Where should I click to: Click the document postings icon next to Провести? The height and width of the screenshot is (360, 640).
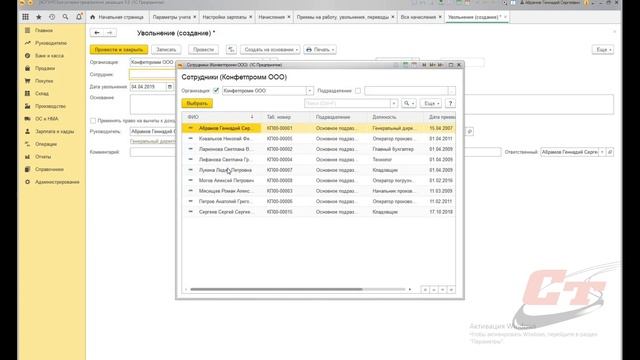coord(231,49)
